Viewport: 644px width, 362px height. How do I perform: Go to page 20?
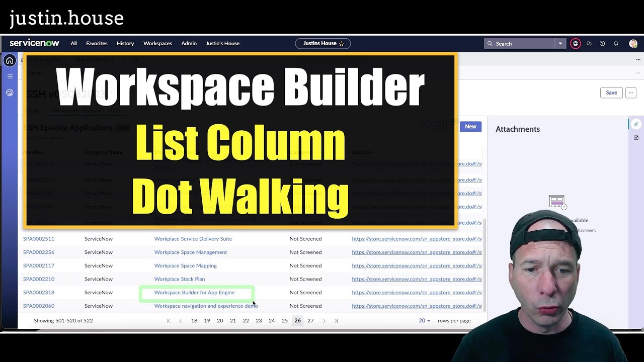tap(220, 321)
